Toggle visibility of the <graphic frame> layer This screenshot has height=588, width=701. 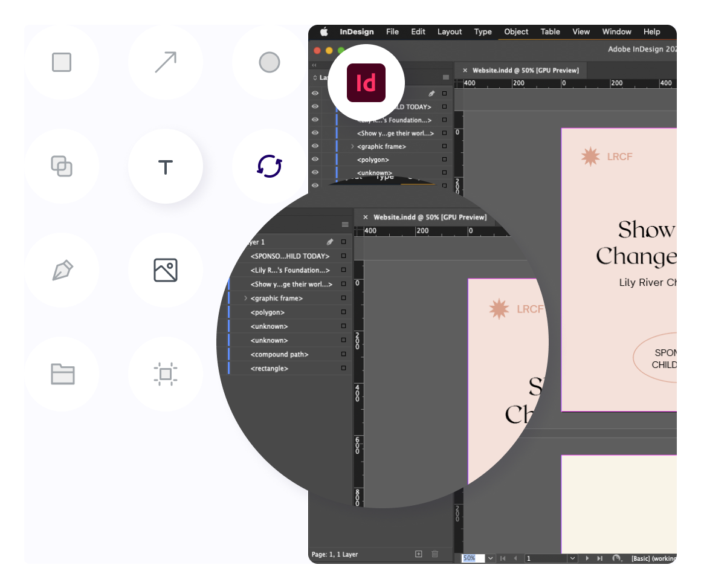(315, 146)
